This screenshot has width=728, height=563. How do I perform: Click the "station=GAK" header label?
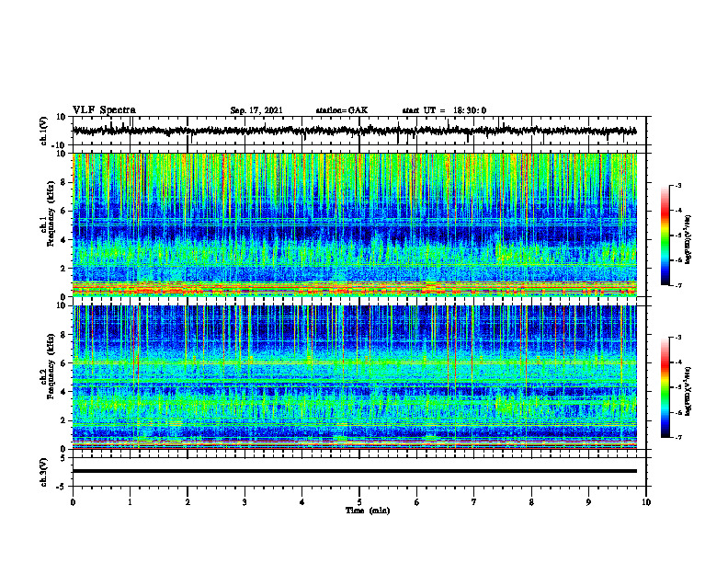tap(342, 110)
